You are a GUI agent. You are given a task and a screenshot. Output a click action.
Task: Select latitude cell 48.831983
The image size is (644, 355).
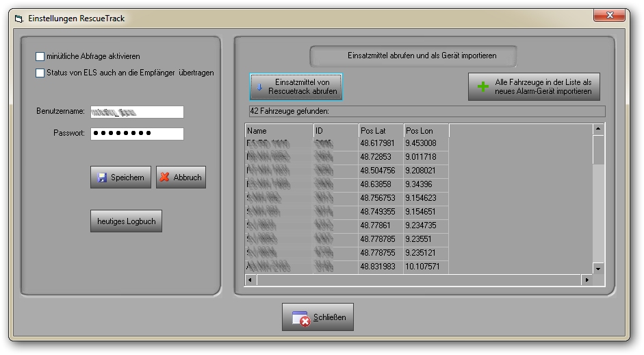(x=381, y=267)
